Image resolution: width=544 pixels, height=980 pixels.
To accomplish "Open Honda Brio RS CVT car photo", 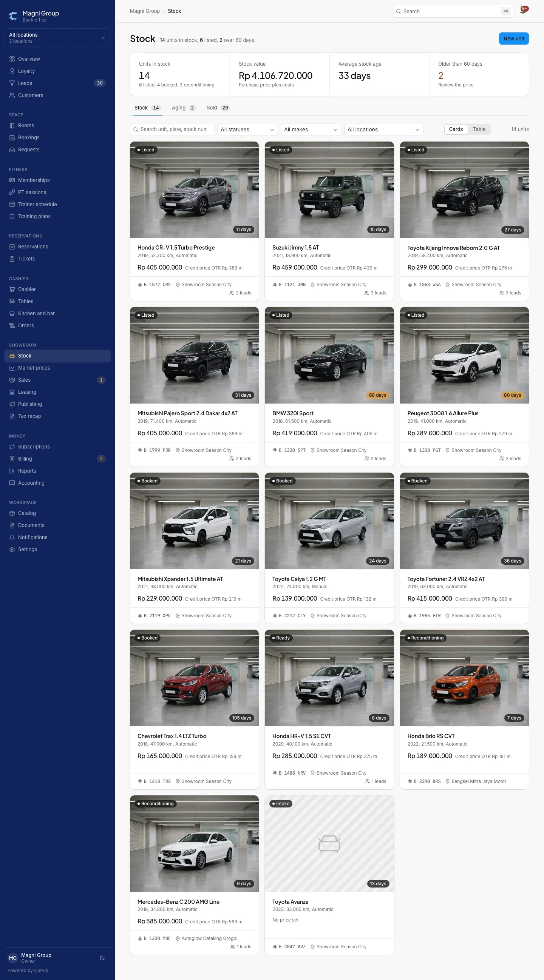I will click(x=464, y=678).
